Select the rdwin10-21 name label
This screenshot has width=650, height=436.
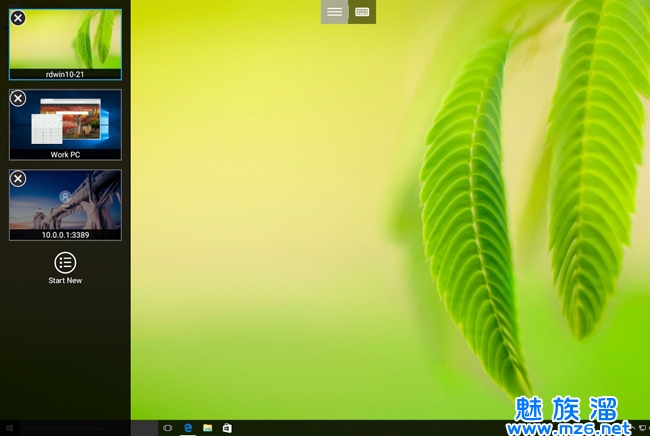(x=66, y=73)
